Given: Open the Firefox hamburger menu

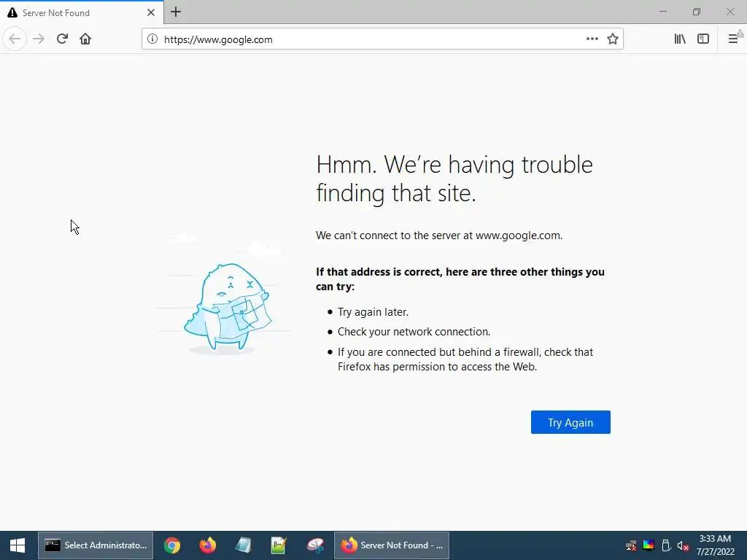Looking at the screenshot, I should pyautogui.click(x=734, y=39).
